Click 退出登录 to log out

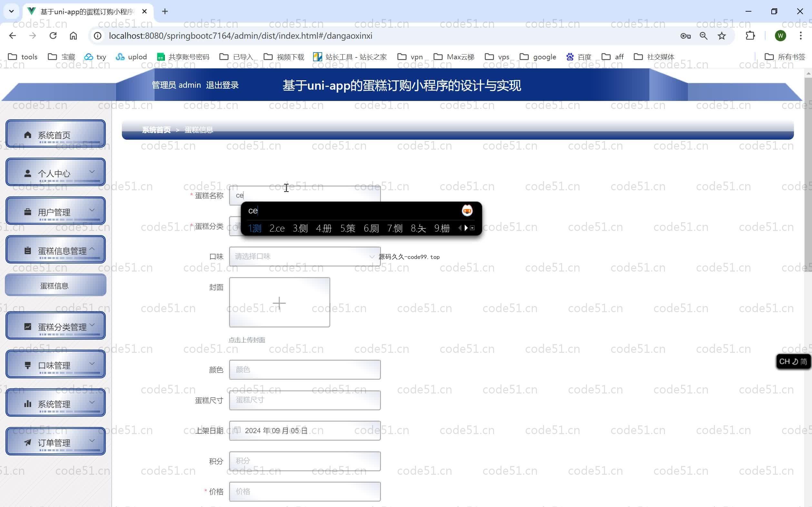tap(222, 85)
